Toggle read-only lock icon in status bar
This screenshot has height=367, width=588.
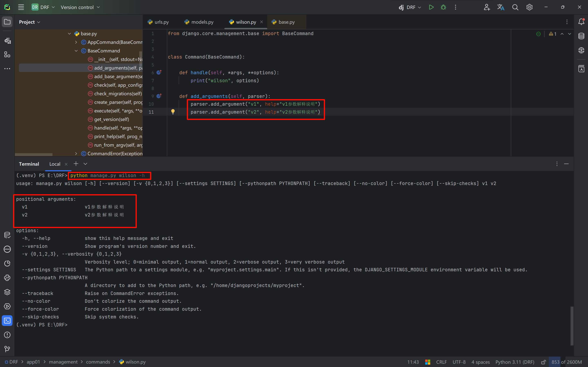[543, 362]
